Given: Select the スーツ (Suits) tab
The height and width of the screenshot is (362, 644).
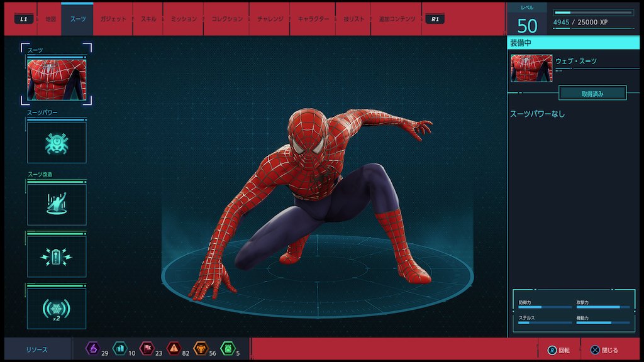Looking at the screenshot, I should point(77,19).
